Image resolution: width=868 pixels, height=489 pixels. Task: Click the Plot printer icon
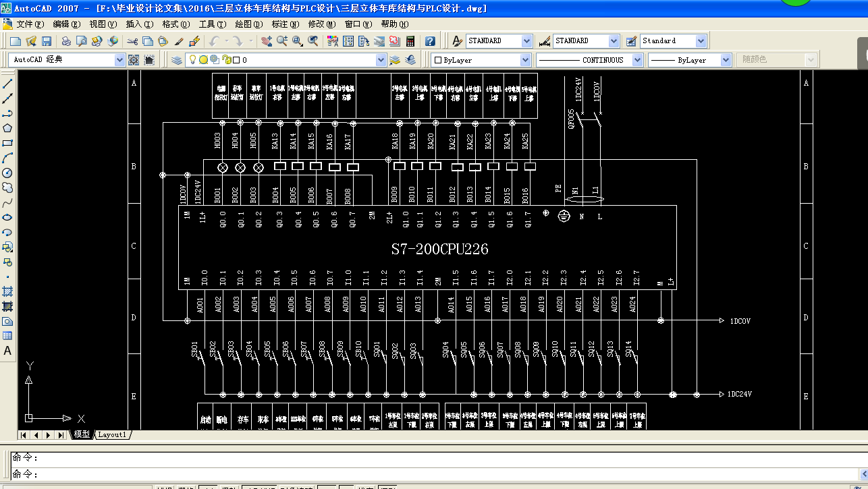(66, 41)
